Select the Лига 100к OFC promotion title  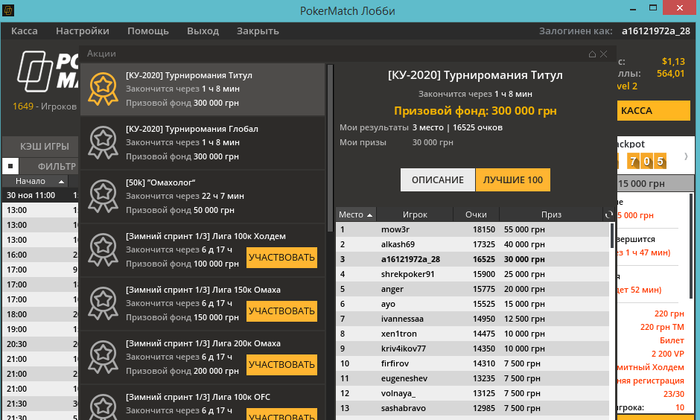(198, 397)
